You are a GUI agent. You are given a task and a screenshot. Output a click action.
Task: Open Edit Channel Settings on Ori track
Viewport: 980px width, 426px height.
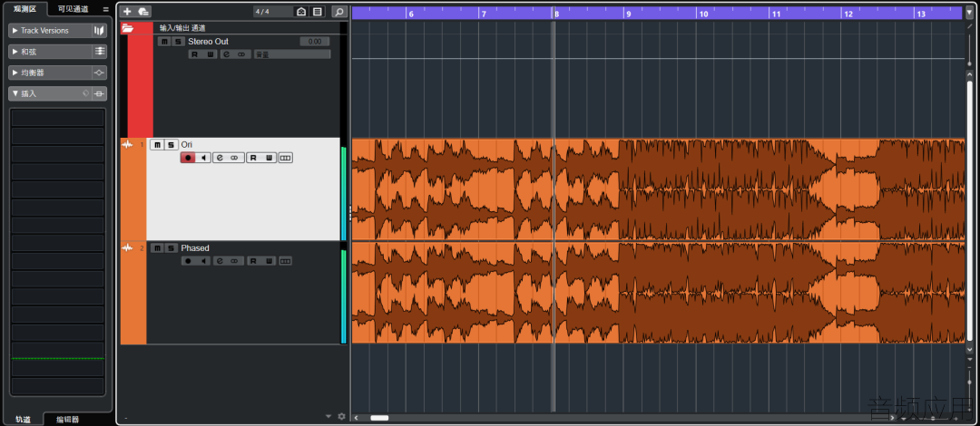pos(220,158)
